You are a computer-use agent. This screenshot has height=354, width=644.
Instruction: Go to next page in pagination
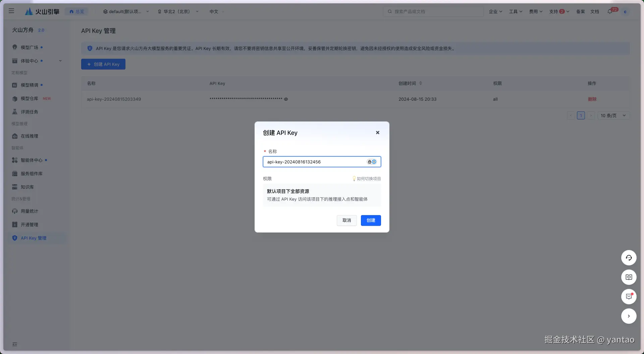coord(591,115)
